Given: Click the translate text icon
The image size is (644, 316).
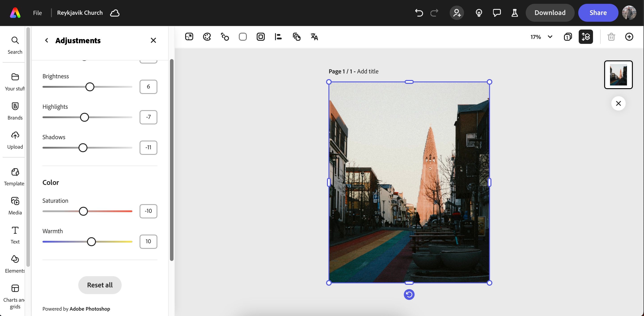Looking at the screenshot, I should coord(314,36).
